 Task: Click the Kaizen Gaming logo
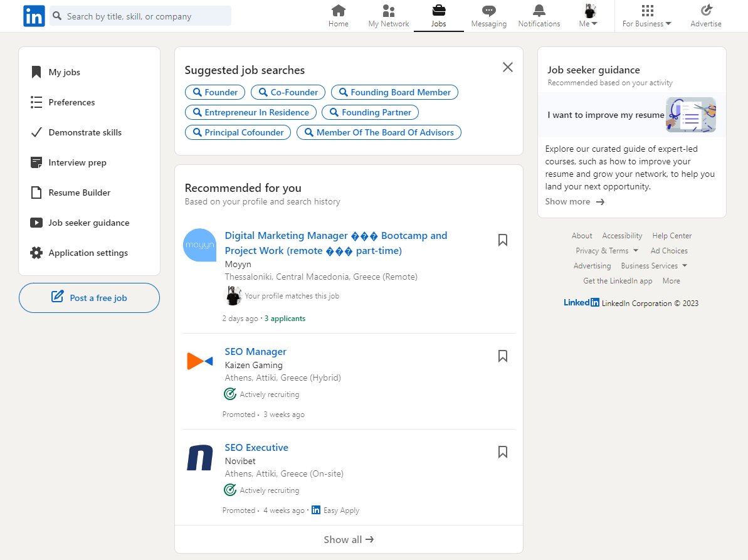pyautogui.click(x=199, y=361)
